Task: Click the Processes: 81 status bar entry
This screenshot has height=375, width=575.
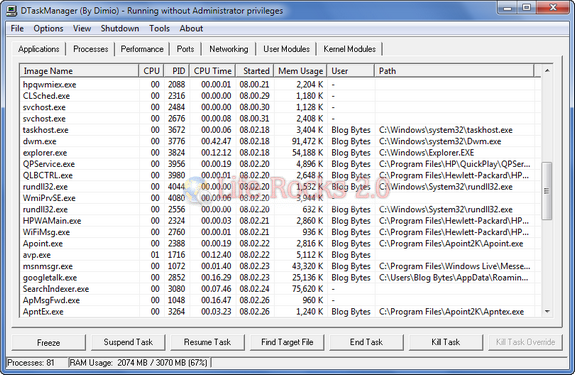Action: point(37,363)
